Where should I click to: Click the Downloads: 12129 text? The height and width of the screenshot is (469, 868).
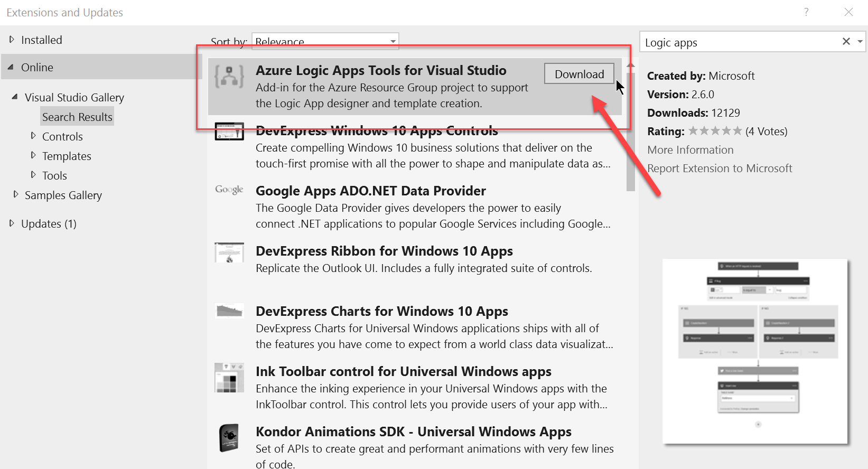click(694, 113)
